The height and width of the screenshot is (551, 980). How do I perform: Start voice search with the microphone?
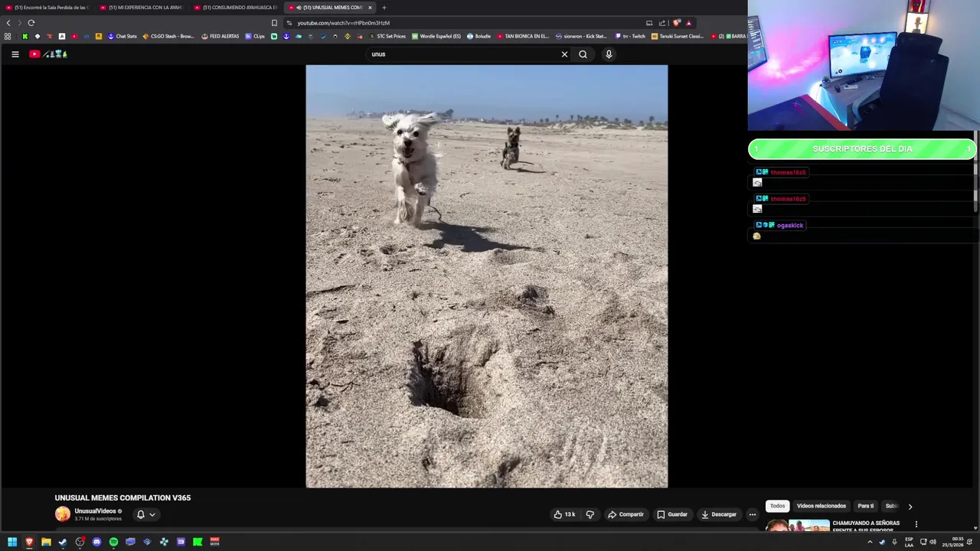pos(609,54)
